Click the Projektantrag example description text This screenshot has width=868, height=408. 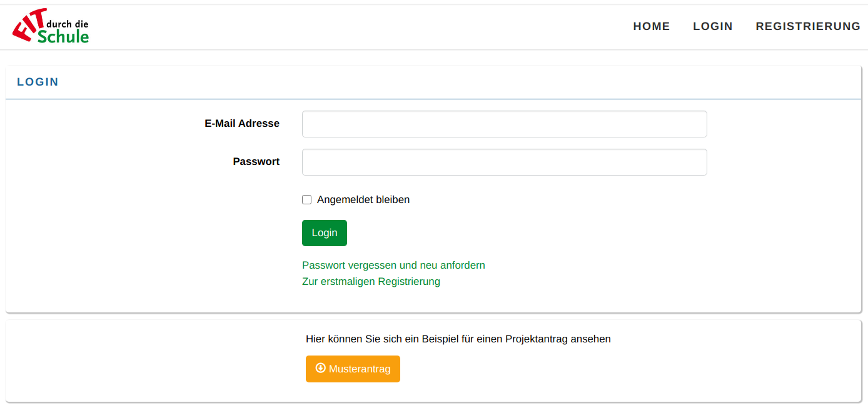pos(458,339)
